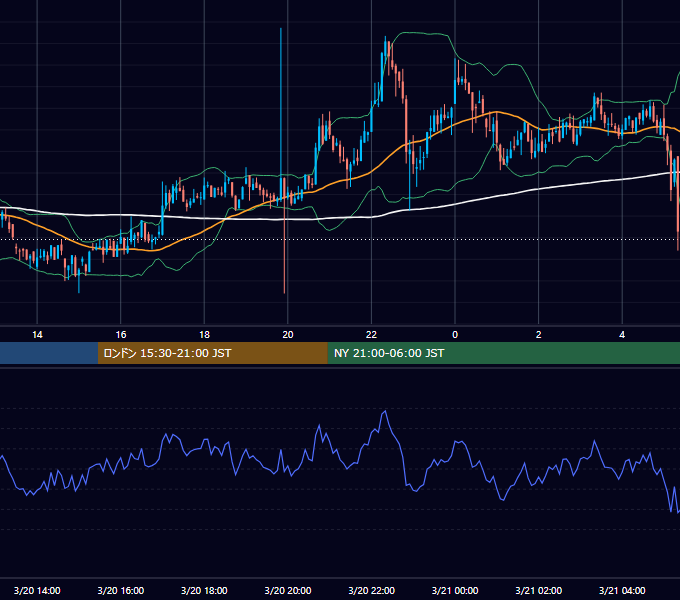Click the NY 21:00-06:00 JST session bar
The image size is (680, 600).
pos(503,353)
